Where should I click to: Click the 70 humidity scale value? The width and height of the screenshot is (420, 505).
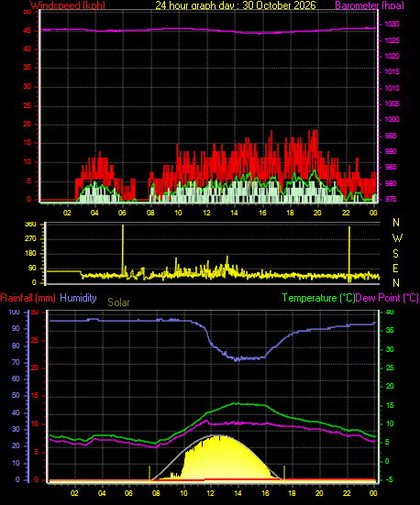[16, 363]
